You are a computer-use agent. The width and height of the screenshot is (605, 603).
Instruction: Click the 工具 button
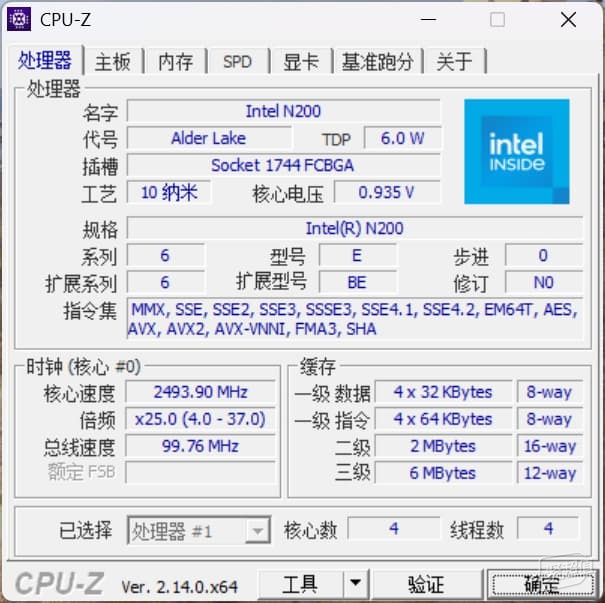[x=300, y=583]
